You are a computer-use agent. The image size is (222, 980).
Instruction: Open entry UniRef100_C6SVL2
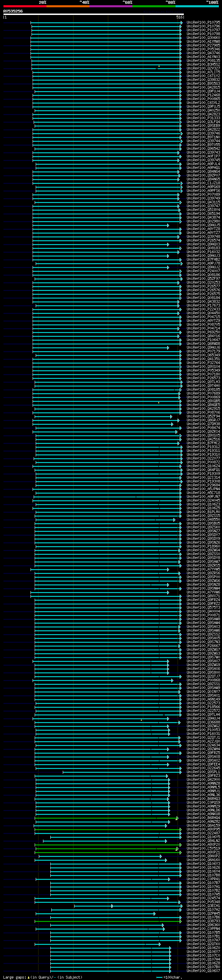203,103
